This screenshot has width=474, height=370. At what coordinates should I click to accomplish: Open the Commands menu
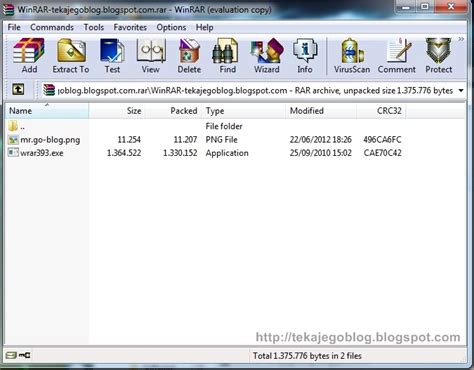click(52, 27)
